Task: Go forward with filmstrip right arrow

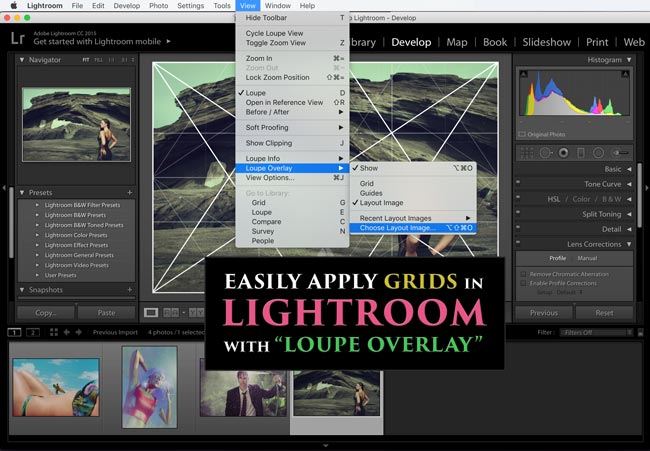Action: 78,332
